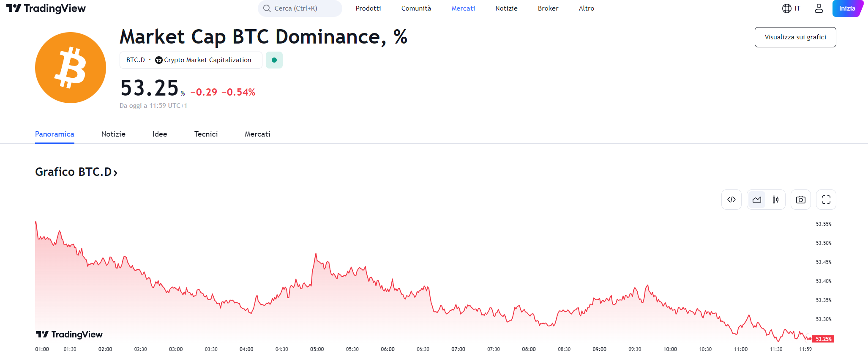The height and width of the screenshot is (359, 868).
Task: Click the 53.50% label on price axis
Action: [824, 243]
